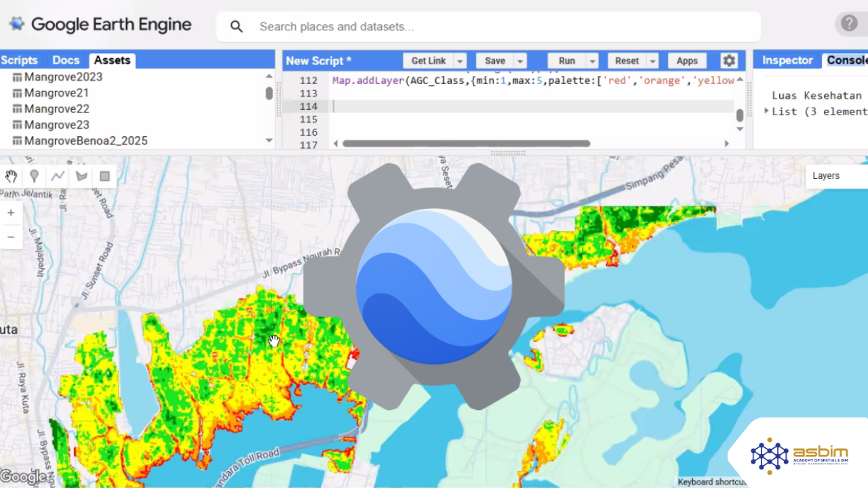Click the table icon beside Mangrove22
This screenshot has height=488, width=868.
(18, 109)
